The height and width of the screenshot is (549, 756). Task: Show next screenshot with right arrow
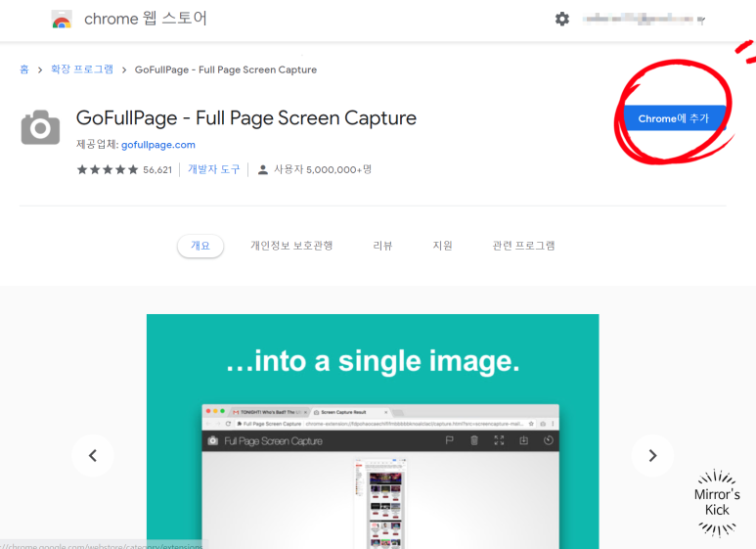652,455
